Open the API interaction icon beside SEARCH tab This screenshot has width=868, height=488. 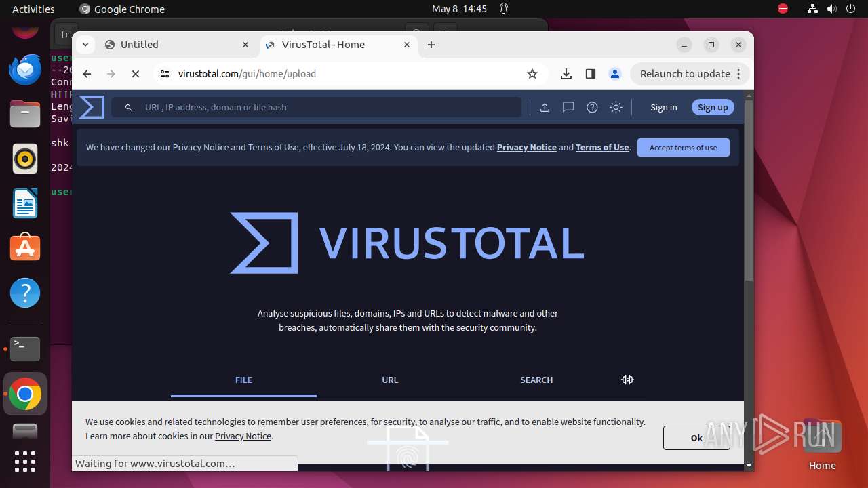627,380
